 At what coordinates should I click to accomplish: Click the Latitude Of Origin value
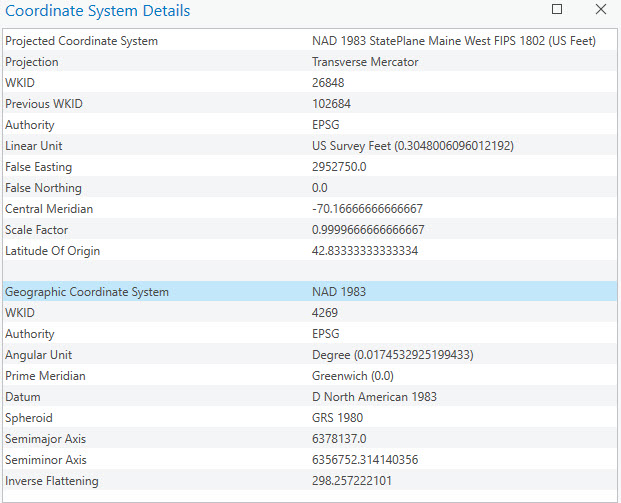365,251
